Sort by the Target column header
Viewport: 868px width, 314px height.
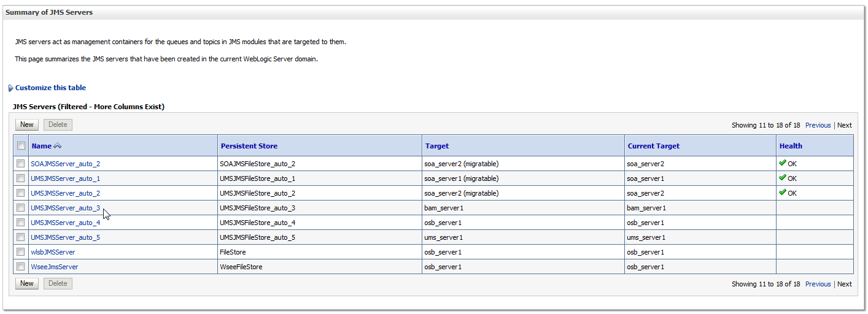(x=437, y=146)
